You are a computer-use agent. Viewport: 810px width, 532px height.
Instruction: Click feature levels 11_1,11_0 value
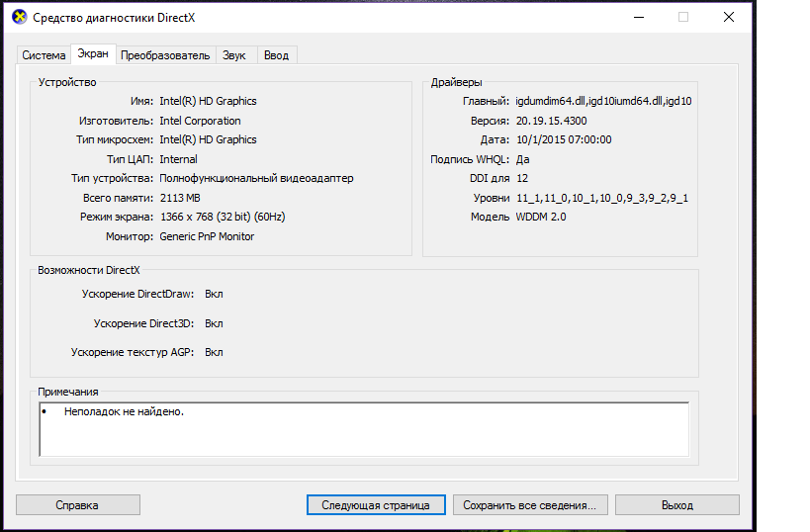[602, 199]
